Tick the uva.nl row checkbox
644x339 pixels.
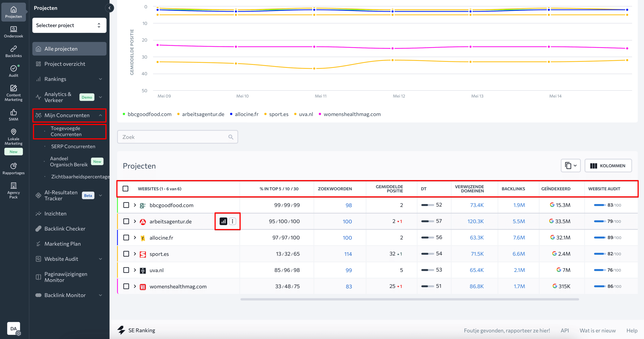pos(126,270)
